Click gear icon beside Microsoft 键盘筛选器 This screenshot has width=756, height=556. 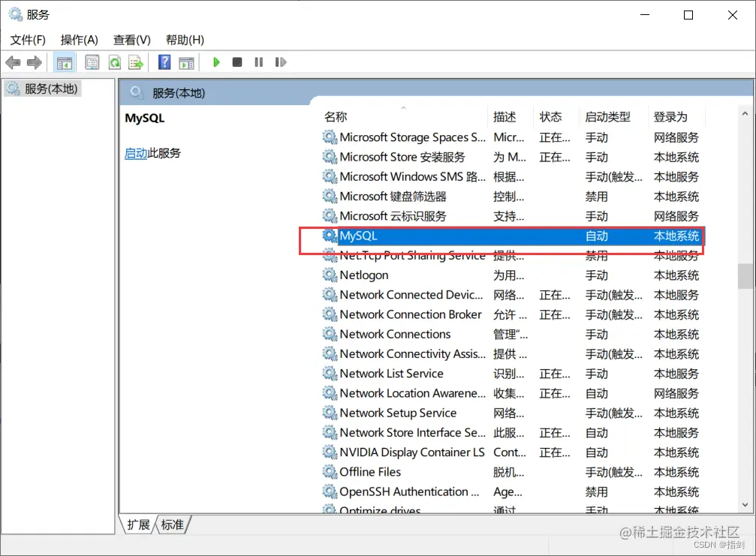[330, 196]
